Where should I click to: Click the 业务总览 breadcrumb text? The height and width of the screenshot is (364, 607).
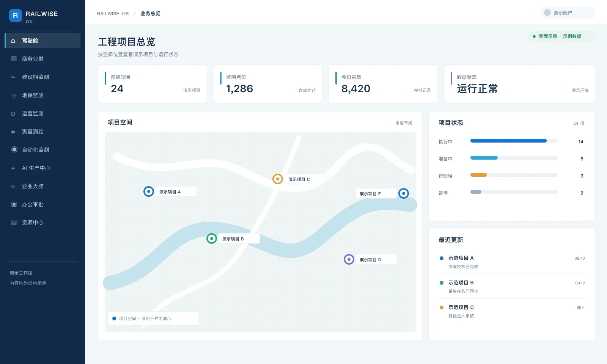click(x=150, y=13)
